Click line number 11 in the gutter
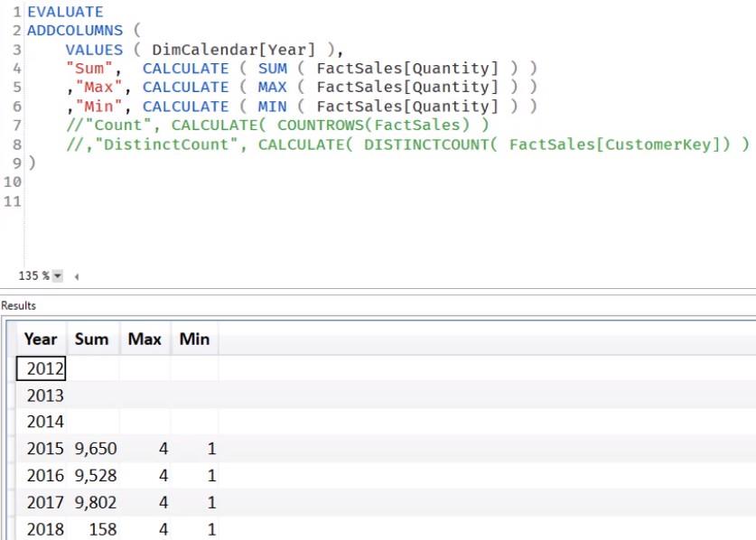Screen dimensions: 756x540 [x=13, y=200]
